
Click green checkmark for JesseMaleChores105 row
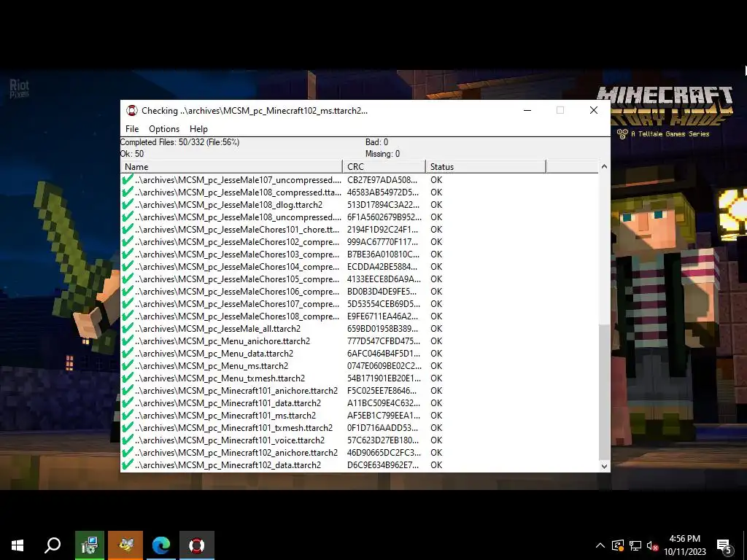(127, 279)
